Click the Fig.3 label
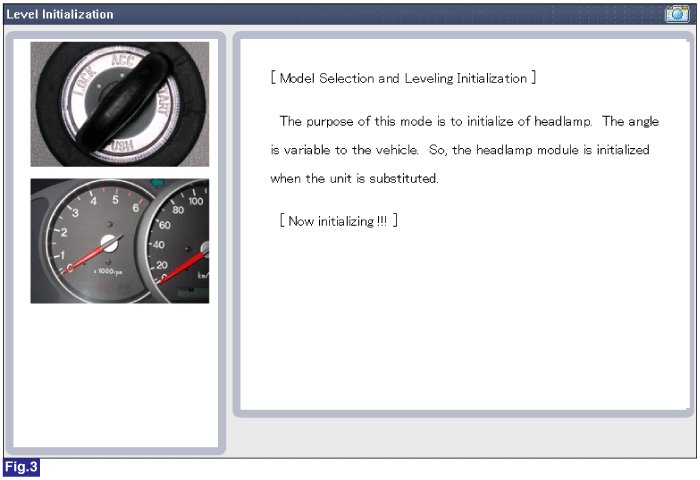 [x=20, y=467]
